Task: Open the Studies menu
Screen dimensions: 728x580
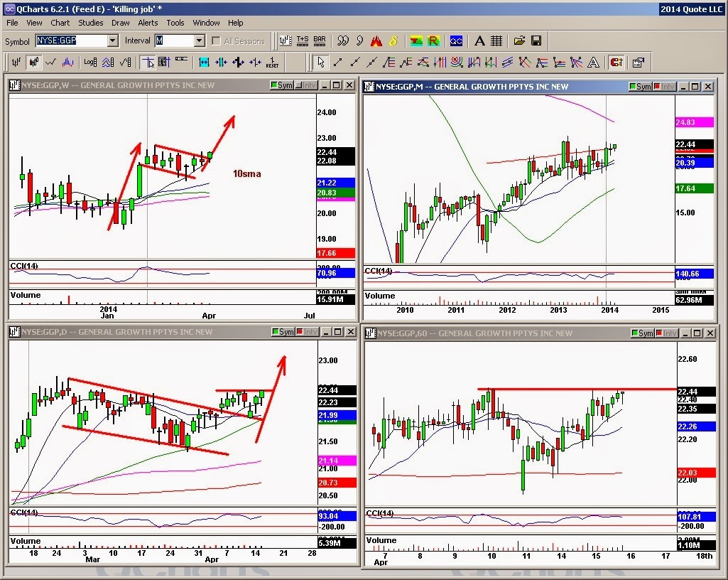Action: pyautogui.click(x=90, y=23)
